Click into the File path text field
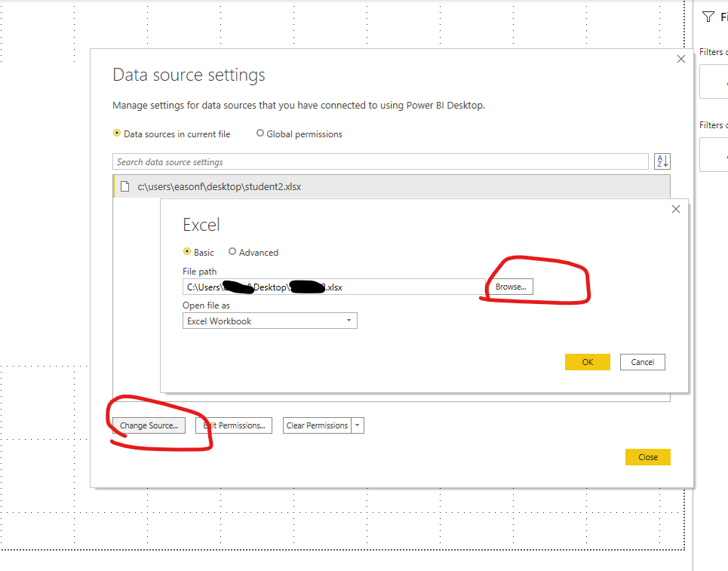 (x=333, y=287)
